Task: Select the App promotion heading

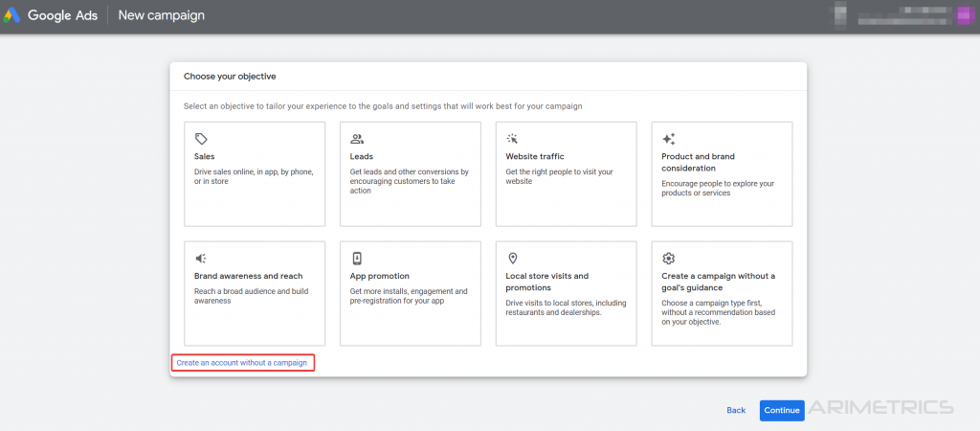Action: [x=380, y=276]
